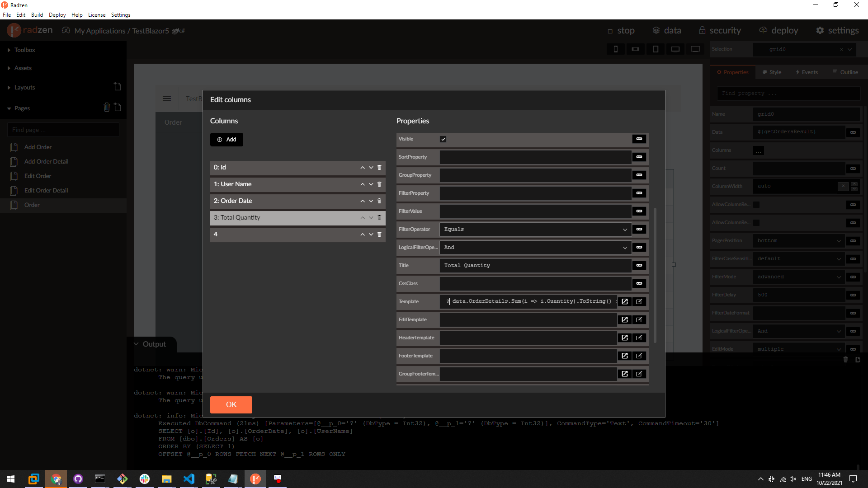
Task: Open the Template editor popup icon
Action: [625, 301]
